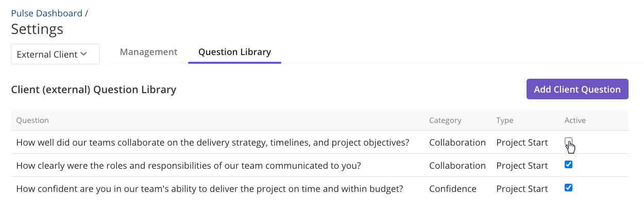Screen dimensions: 644x212
Task: Click Project Start type in the last row
Action: point(522,189)
